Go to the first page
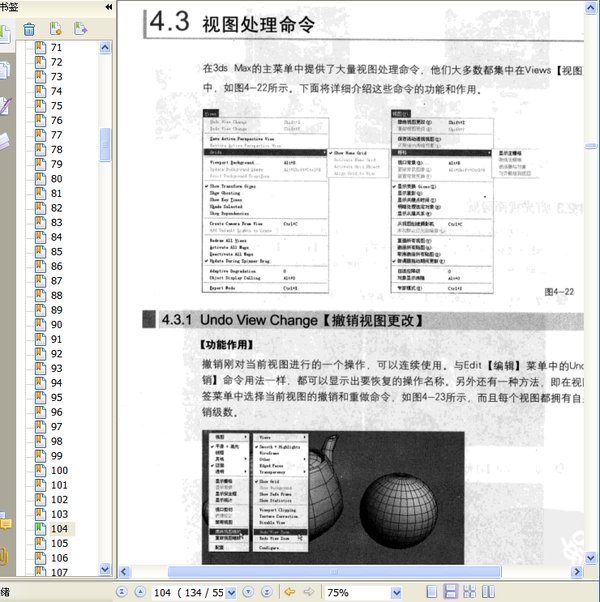Screen dimensions: 600x602 [x=122, y=592]
